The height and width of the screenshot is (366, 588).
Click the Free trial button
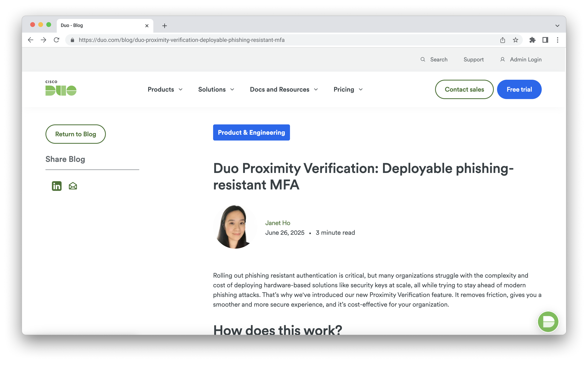[519, 89]
